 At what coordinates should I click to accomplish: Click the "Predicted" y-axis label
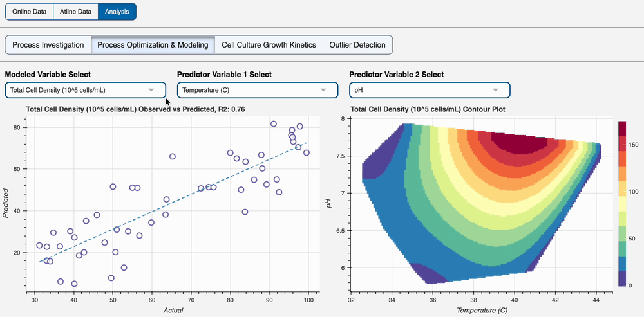point(6,203)
